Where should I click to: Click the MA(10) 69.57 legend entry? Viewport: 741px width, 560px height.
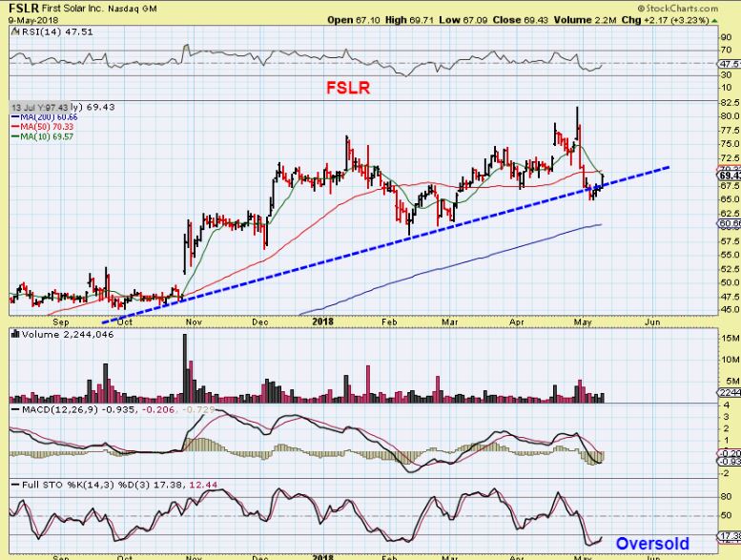[x=43, y=136]
